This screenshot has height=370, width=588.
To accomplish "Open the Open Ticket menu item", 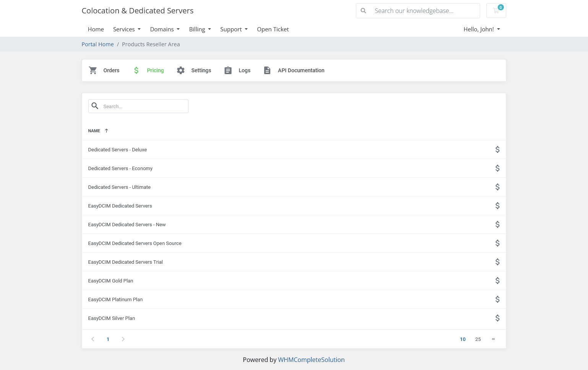I will (x=273, y=29).
